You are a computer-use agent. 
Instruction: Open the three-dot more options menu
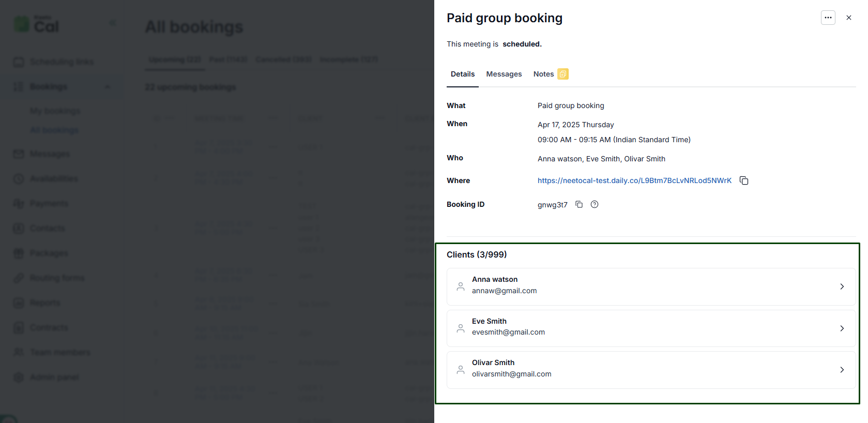coord(828,18)
